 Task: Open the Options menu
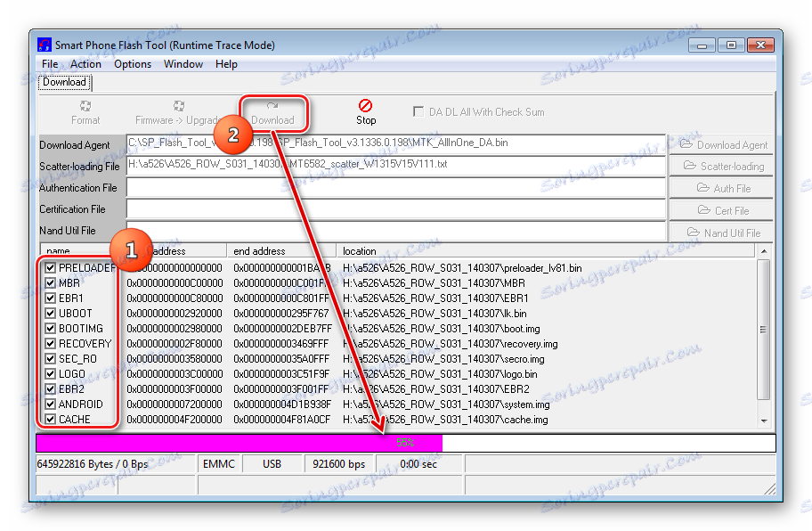click(133, 64)
